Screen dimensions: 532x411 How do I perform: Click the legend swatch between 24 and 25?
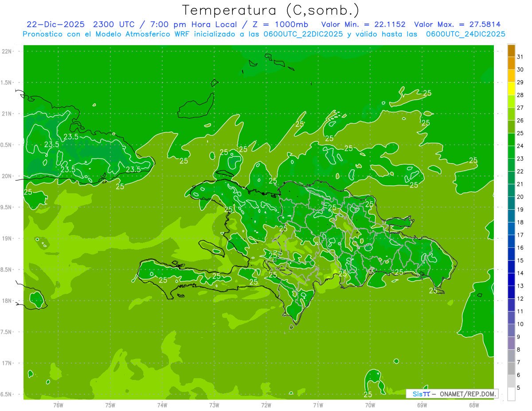click(x=511, y=140)
